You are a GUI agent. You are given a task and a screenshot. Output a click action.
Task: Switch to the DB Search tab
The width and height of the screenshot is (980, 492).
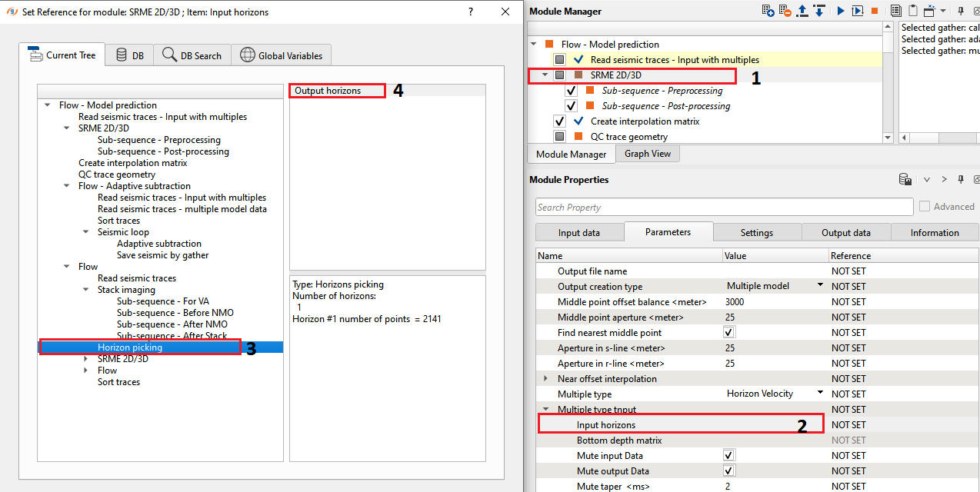[192, 55]
